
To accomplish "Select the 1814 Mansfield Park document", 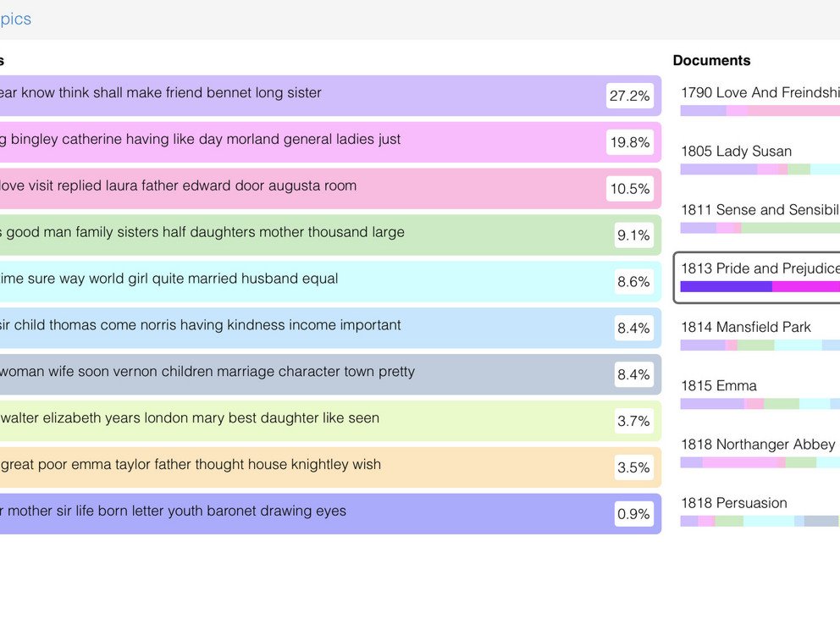I will 745,328.
